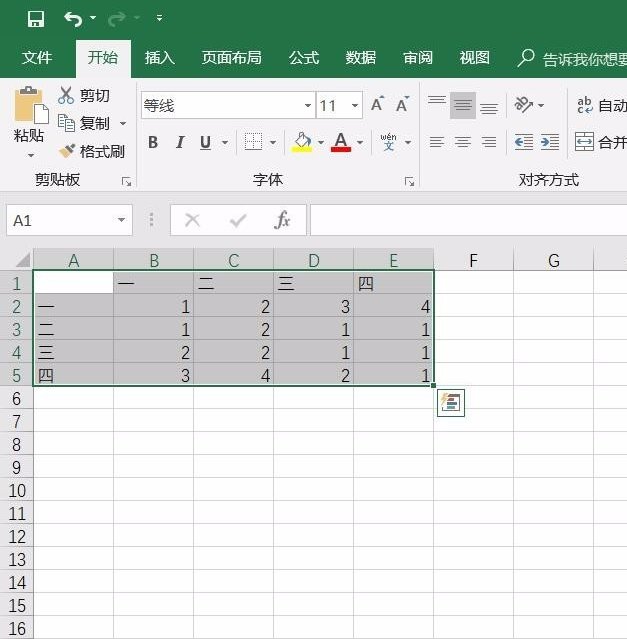This screenshot has height=639, width=627.
Task: Switch to the 视图 ribbon tab
Action: coord(475,58)
